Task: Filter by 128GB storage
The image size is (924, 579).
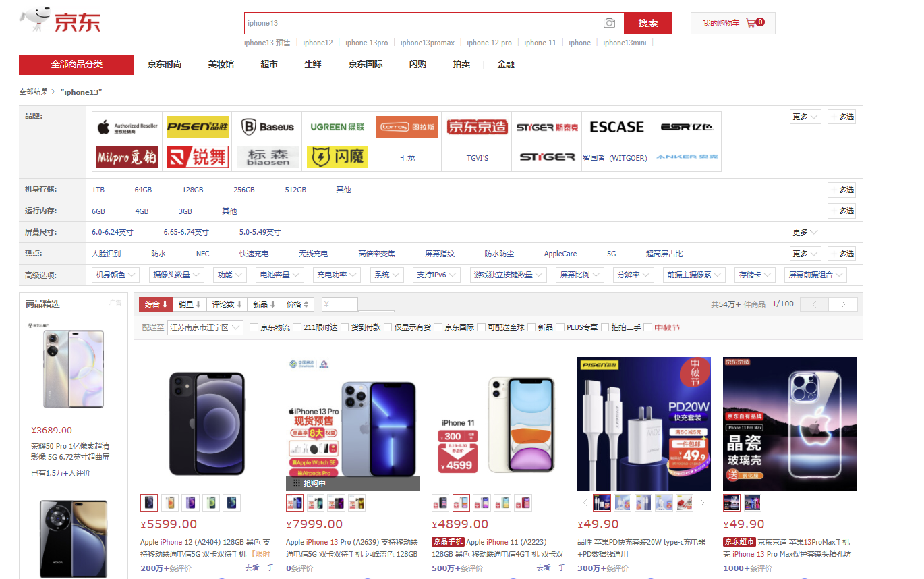Action: (x=192, y=190)
